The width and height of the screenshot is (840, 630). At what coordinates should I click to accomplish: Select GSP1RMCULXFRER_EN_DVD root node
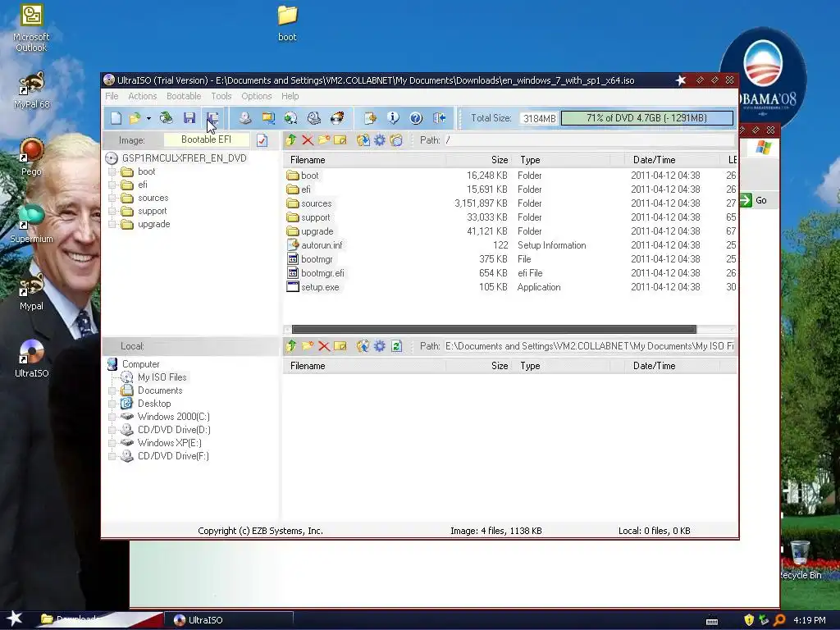pyautogui.click(x=184, y=158)
